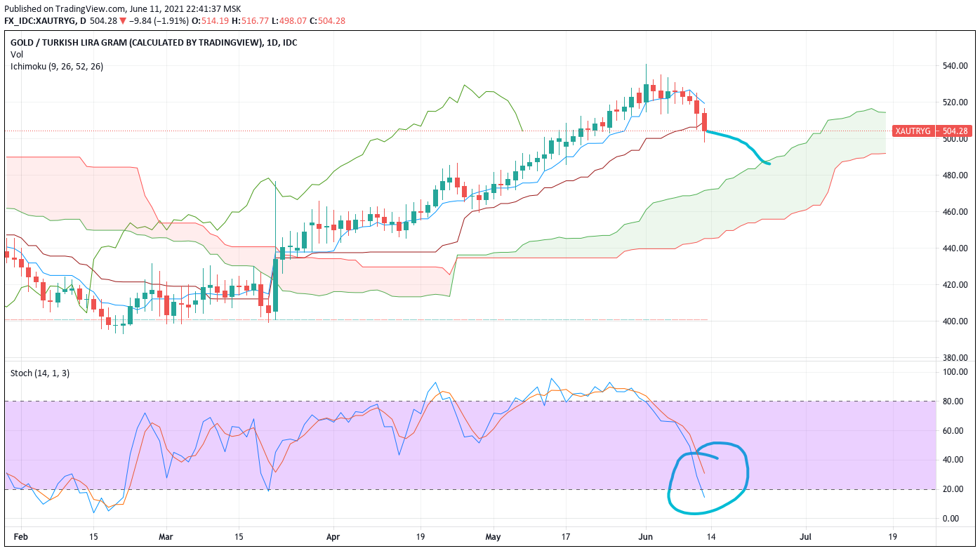Select the Ichimoku (9, 26, 52, 26) legend
The image size is (980, 551).
(x=56, y=66)
